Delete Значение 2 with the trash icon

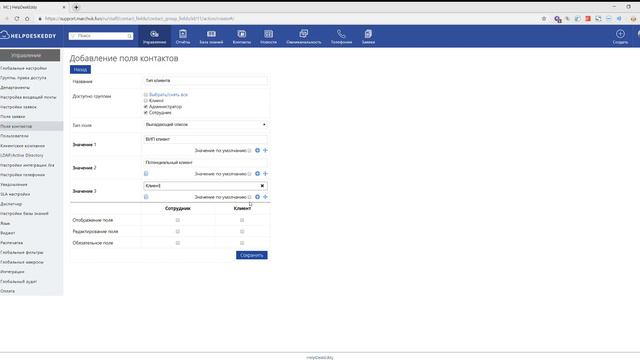146,174
